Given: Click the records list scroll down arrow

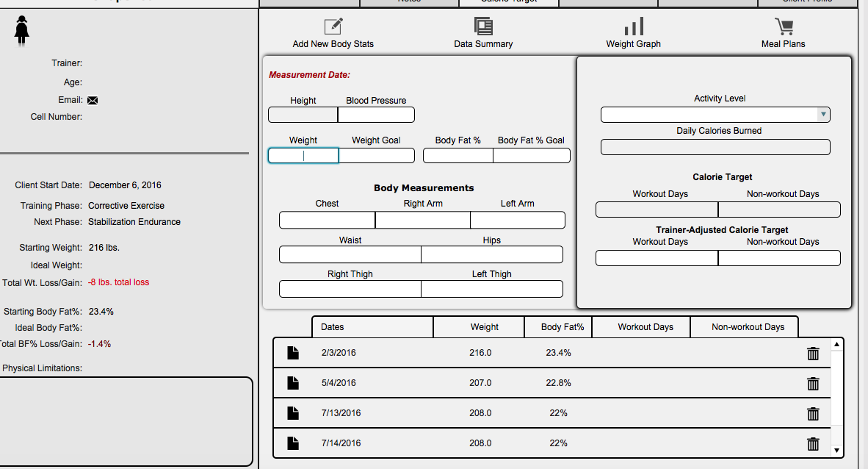Looking at the screenshot, I should pyautogui.click(x=836, y=451).
